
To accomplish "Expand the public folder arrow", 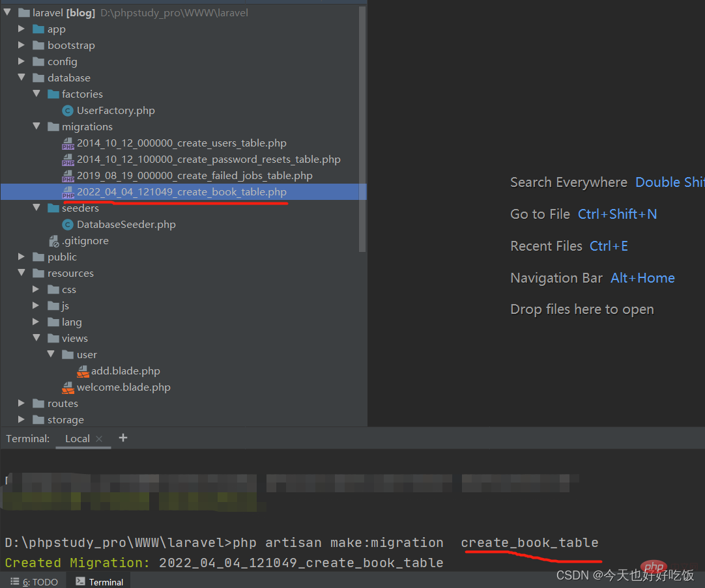I will click(21, 257).
